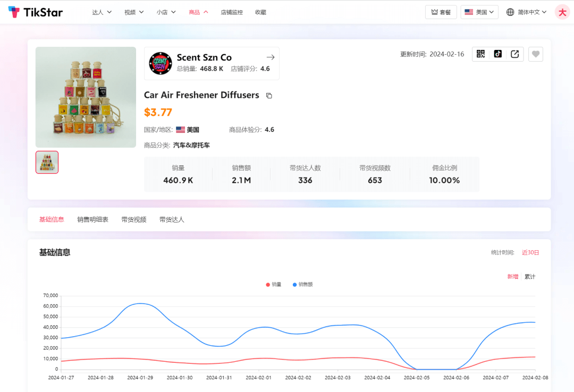Open the QR code icon
The height and width of the screenshot is (392, 574).
(x=480, y=54)
